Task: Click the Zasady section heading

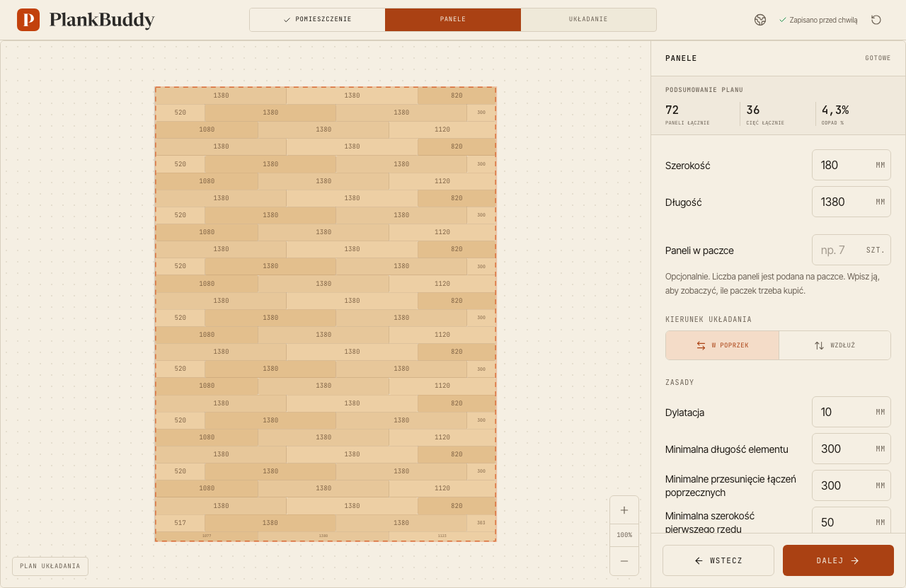Action: [679, 382]
